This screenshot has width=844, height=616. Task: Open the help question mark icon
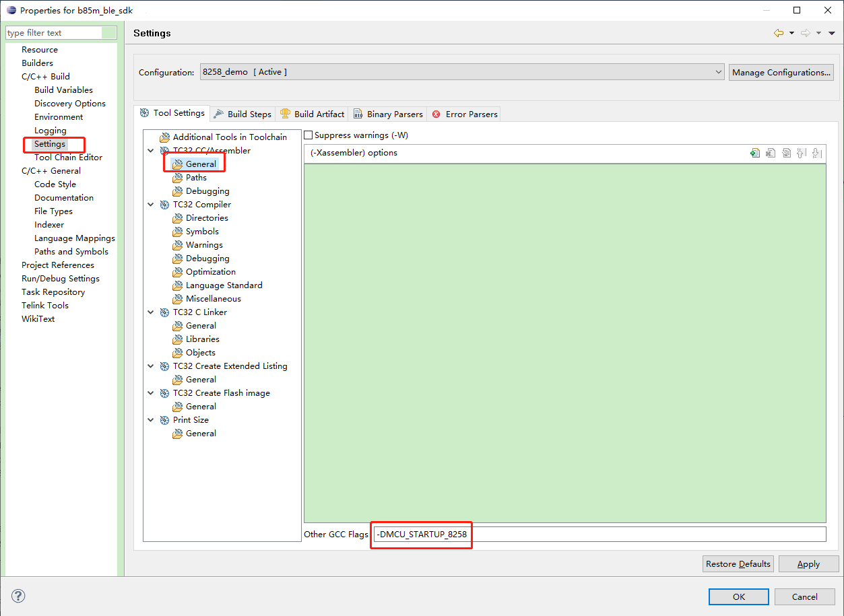coord(18,596)
